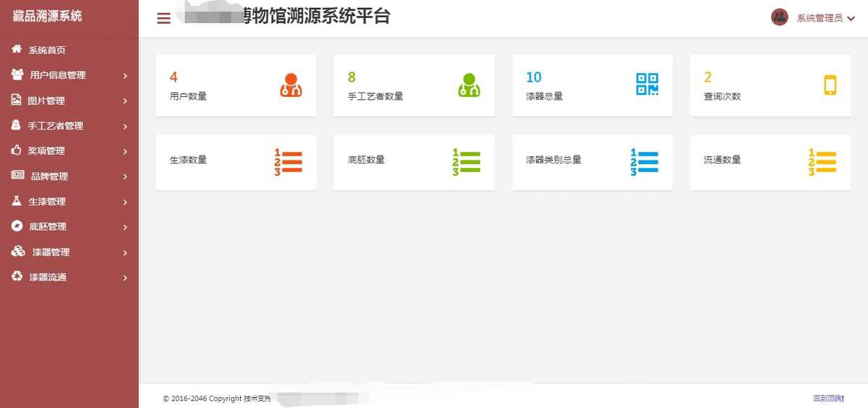Click the 藏品溯源系统 logo title

pos(47,16)
